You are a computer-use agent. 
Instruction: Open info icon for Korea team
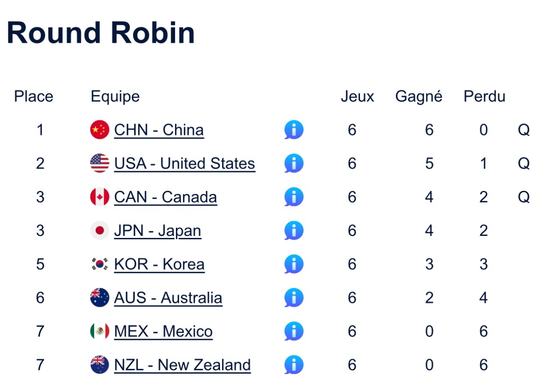(x=294, y=264)
